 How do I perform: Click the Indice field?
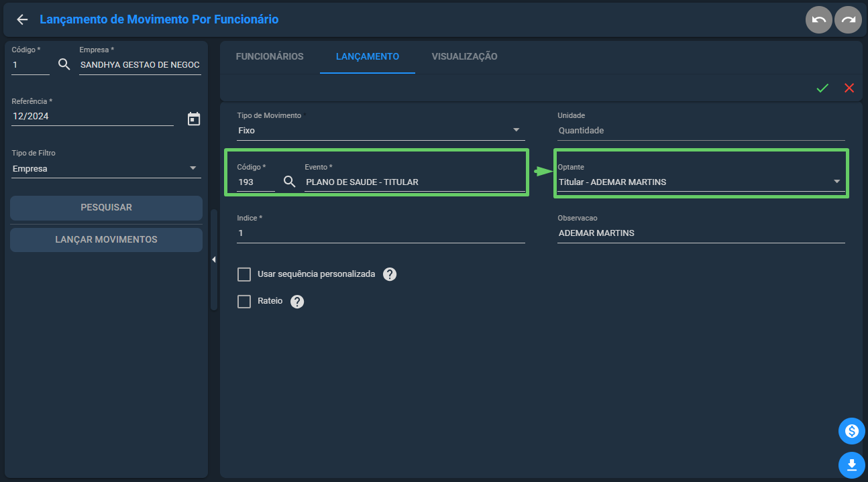point(381,233)
